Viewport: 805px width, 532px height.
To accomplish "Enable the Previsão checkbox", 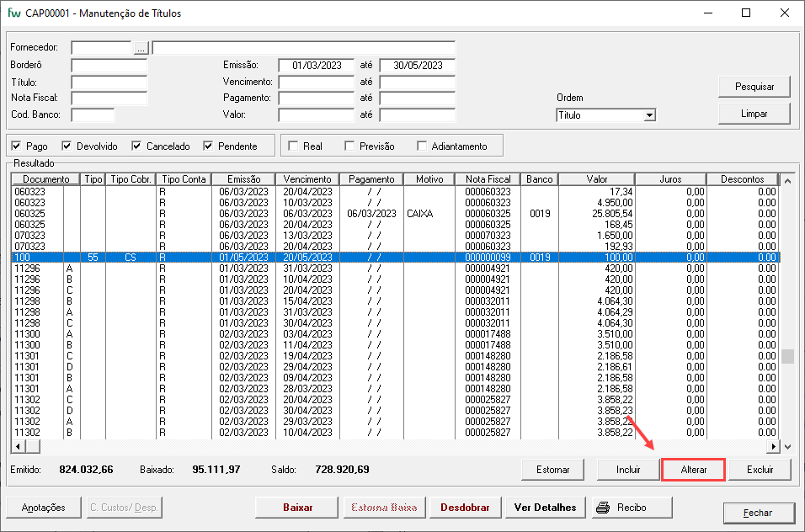I will click(x=349, y=146).
